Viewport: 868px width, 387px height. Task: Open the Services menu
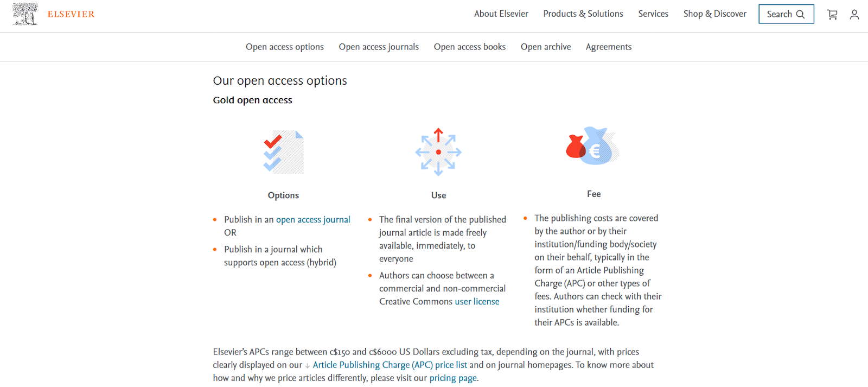point(653,14)
